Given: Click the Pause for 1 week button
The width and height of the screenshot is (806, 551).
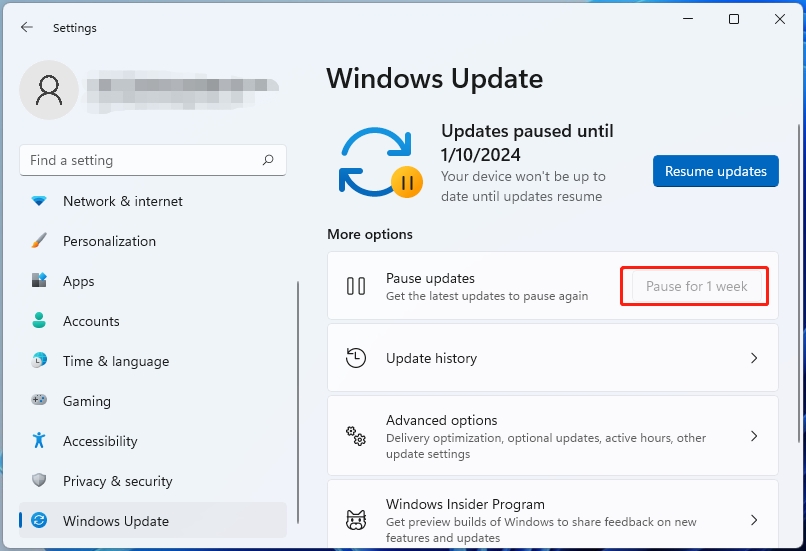Looking at the screenshot, I should [697, 286].
